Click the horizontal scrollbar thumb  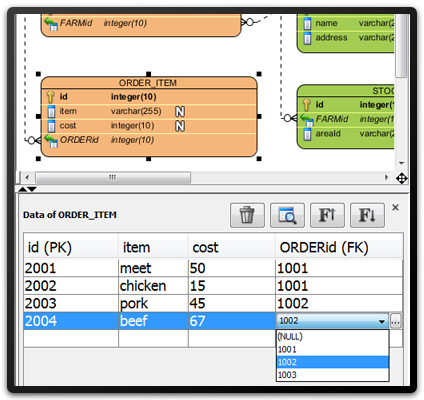click(113, 177)
